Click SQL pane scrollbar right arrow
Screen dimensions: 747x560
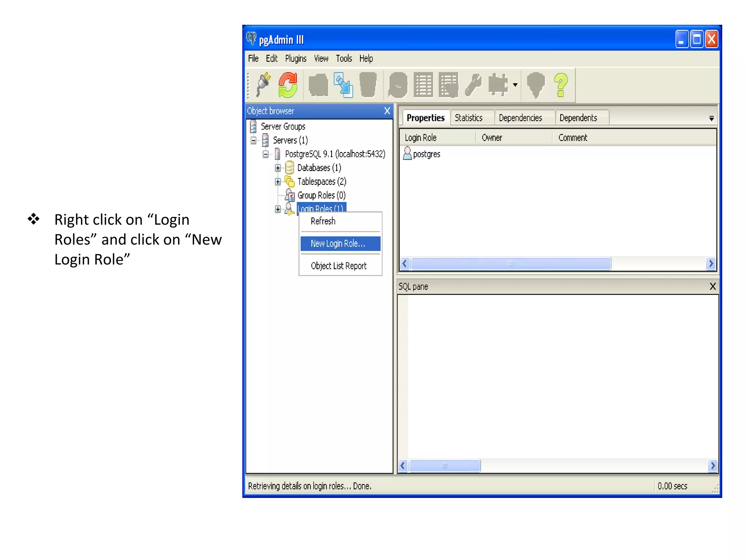click(713, 466)
